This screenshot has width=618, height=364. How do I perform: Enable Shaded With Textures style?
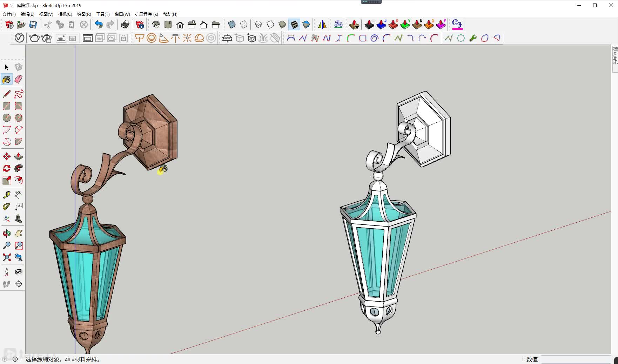(294, 25)
